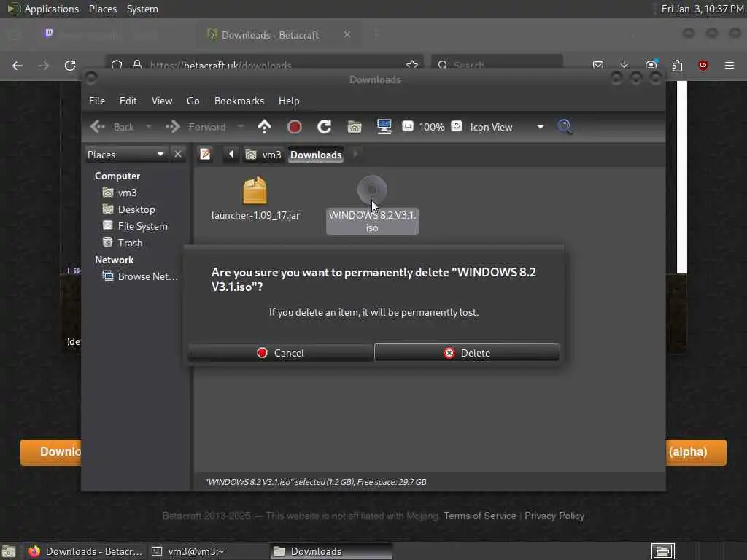This screenshot has height=560, width=747.
Task: Select the pinned Twitch browser tab
Action: click(49, 33)
